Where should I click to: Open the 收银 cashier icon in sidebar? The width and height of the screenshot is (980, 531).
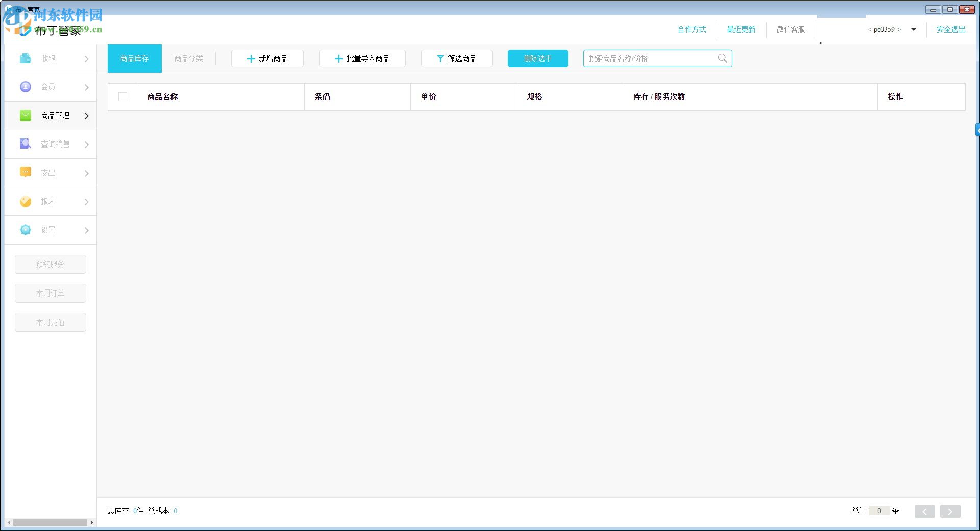click(x=26, y=58)
